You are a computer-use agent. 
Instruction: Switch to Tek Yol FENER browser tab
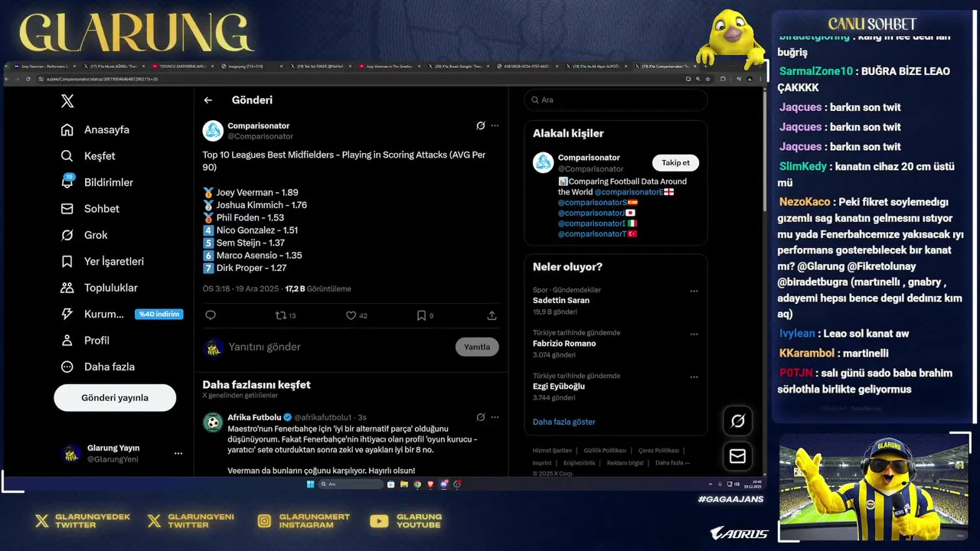pos(322,67)
